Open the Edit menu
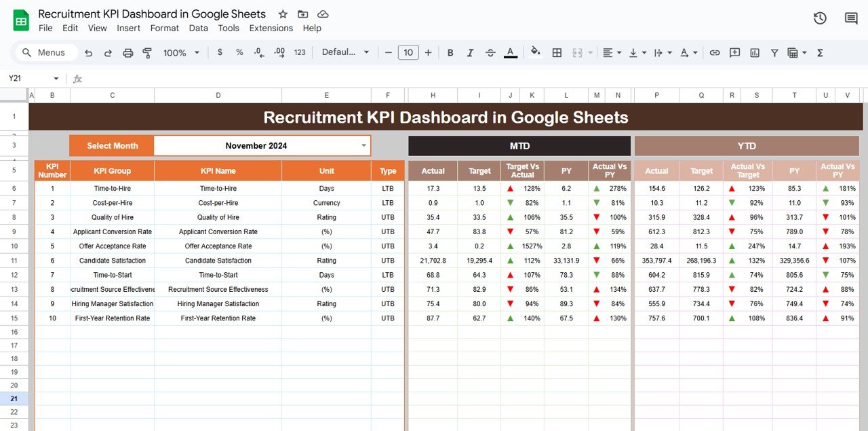The image size is (868, 431). [70, 28]
